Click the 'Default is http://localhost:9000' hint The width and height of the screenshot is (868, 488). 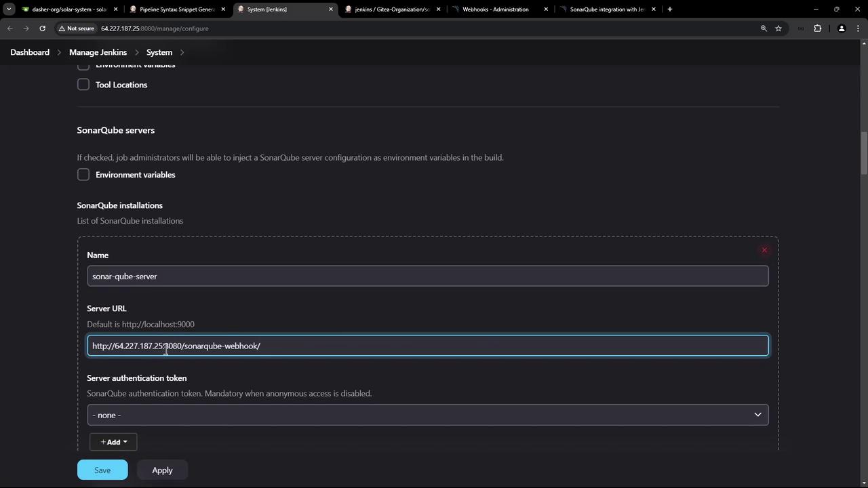(x=140, y=324)
